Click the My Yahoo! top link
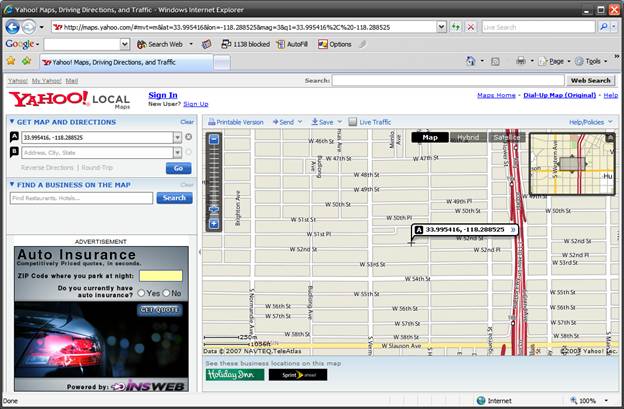This screenshot has width=624, height=409. coord(47,81)
